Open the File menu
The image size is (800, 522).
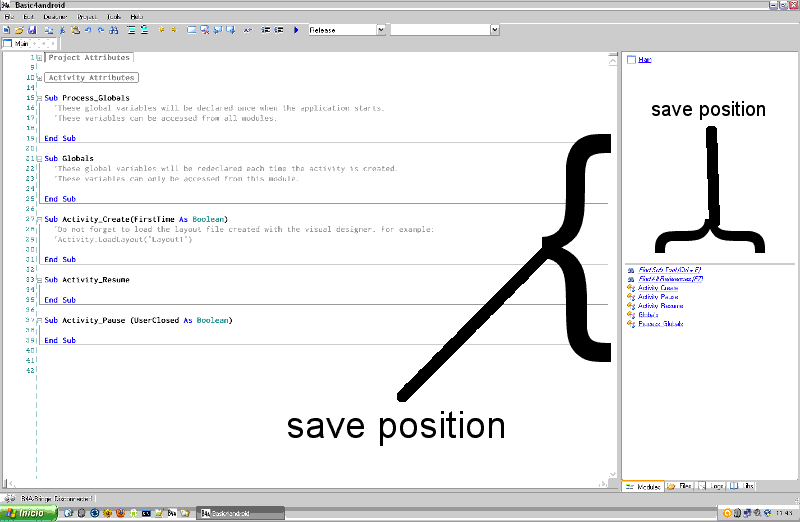pyautogui.click(x=9, y=16)
